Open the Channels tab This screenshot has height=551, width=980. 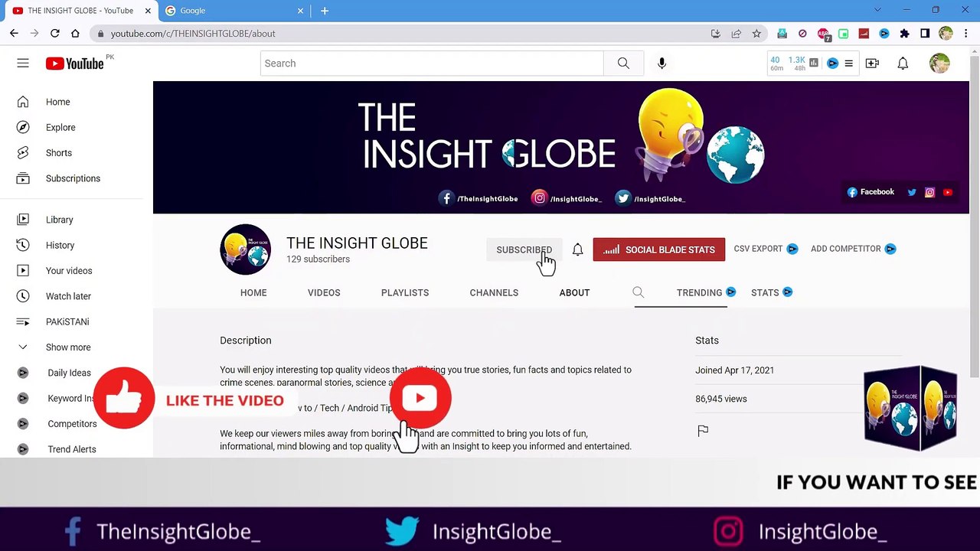coord(494,292)
